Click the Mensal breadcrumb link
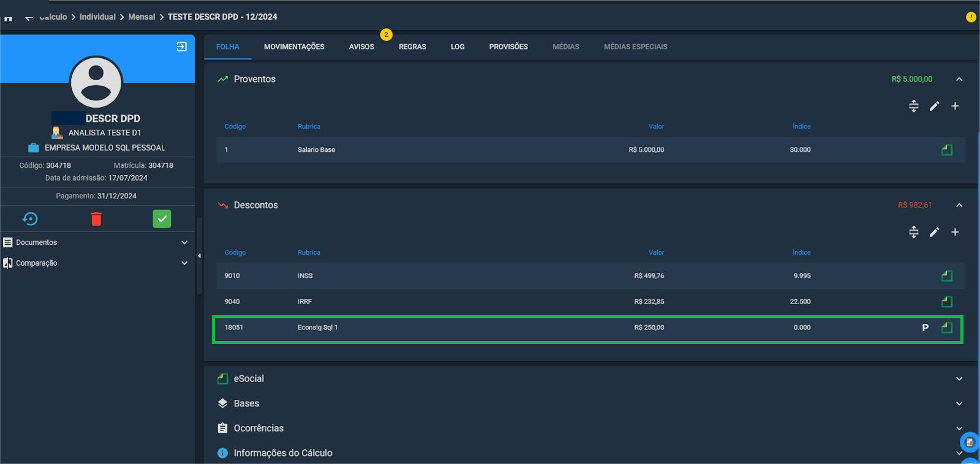 click(x=141, y=17)
